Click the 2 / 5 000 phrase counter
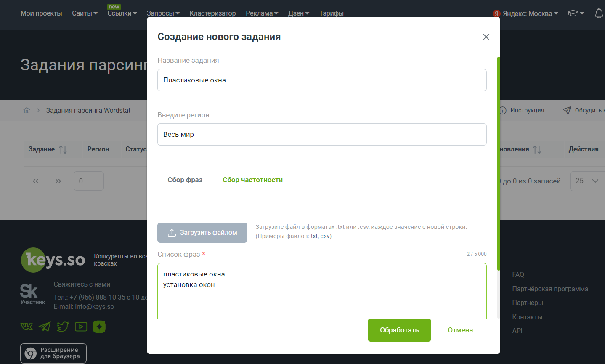The image size is (605, 364). (477, 254)
